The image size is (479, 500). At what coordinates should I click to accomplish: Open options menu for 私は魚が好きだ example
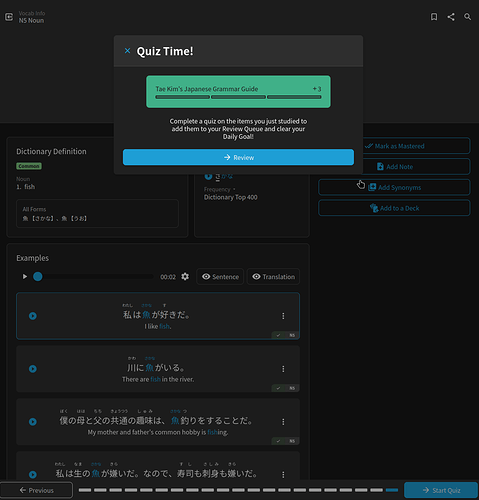tap(283, 316)
